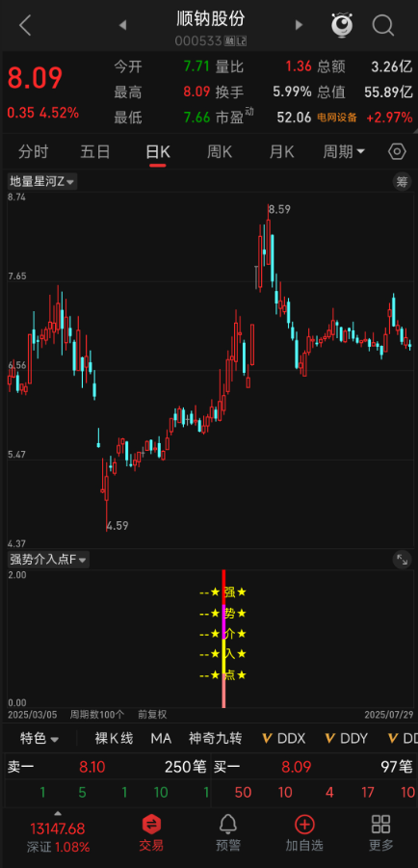This screenshot has width=418, height=868.
Task: Tap current price 8.09 in header
Action: tap(35, 78)
